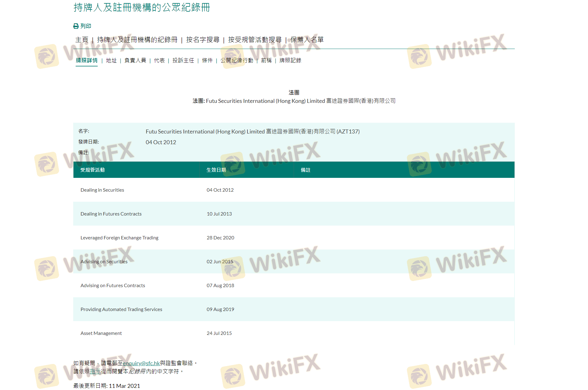Open the 代表 tab
This screenshot has width=588, height=390.
159,61
